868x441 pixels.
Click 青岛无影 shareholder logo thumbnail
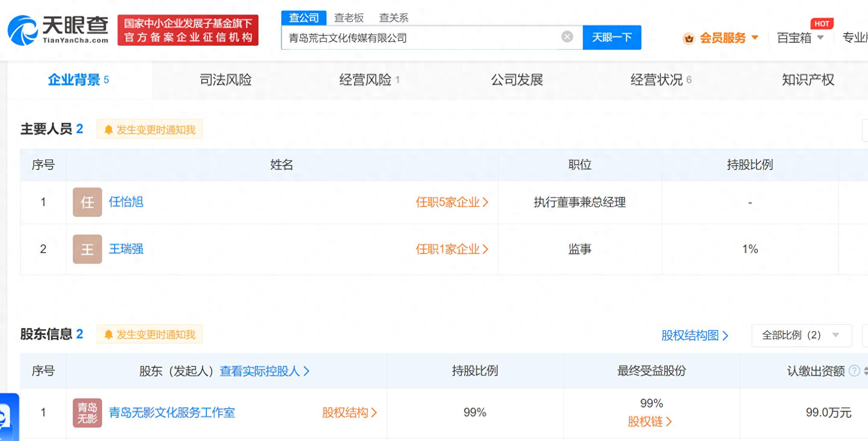tap(87, 413)
